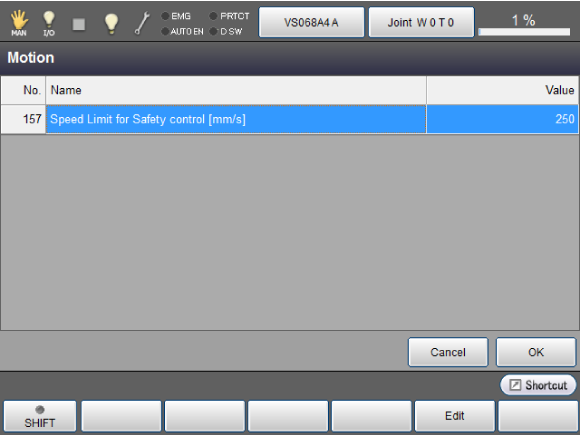This screenshot has height=435, width=580.
Task: Click the PRTCT indicator light
Action: [213, 16]
